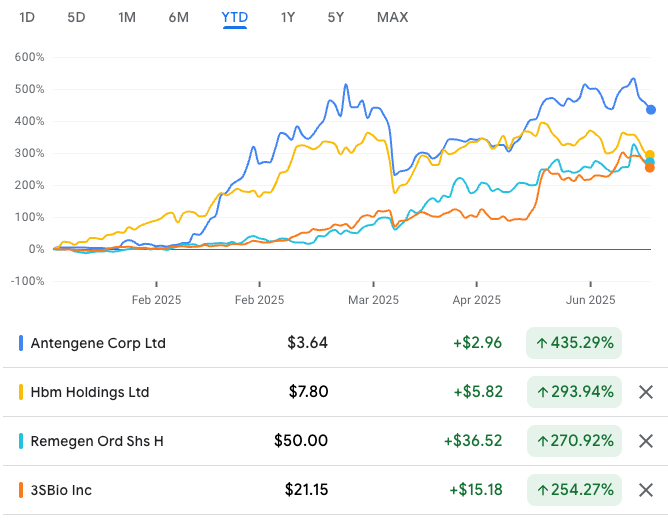Click the 254.27% change badge

pos(574,490)
